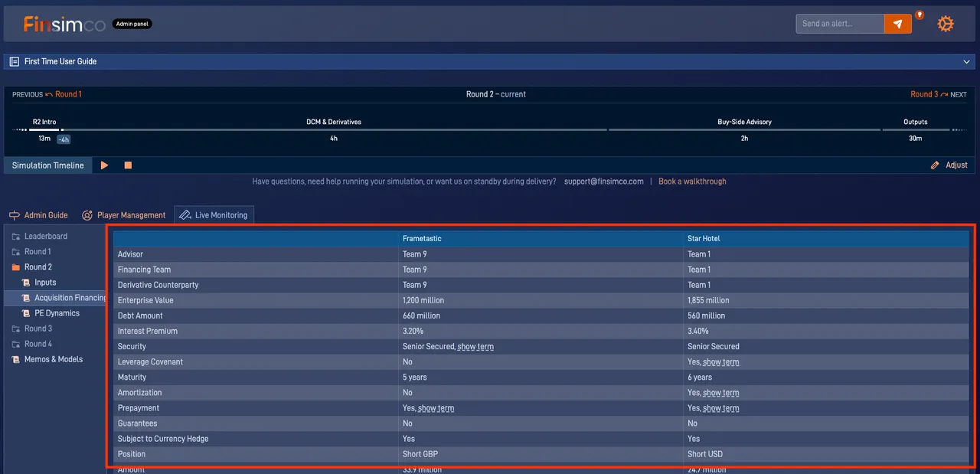The image size is (980, 474).
Task: Click the '660 million' Debt Amount cell
Action: (541, 315)
